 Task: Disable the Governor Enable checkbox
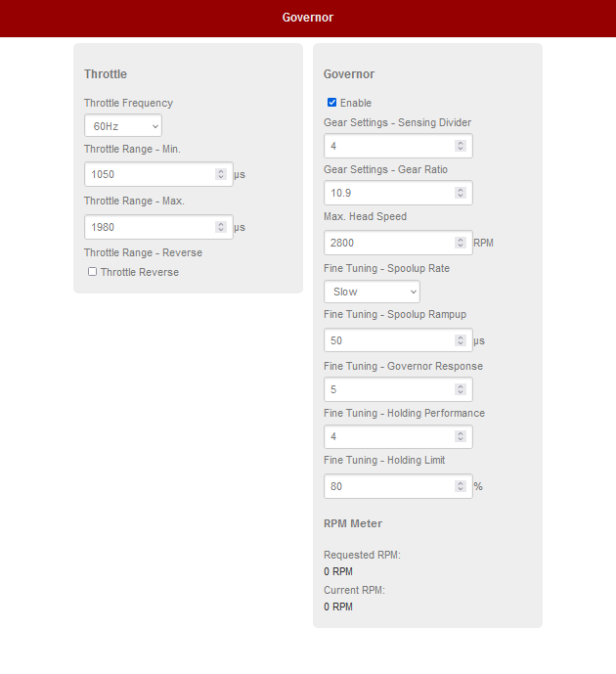point(332,103)
